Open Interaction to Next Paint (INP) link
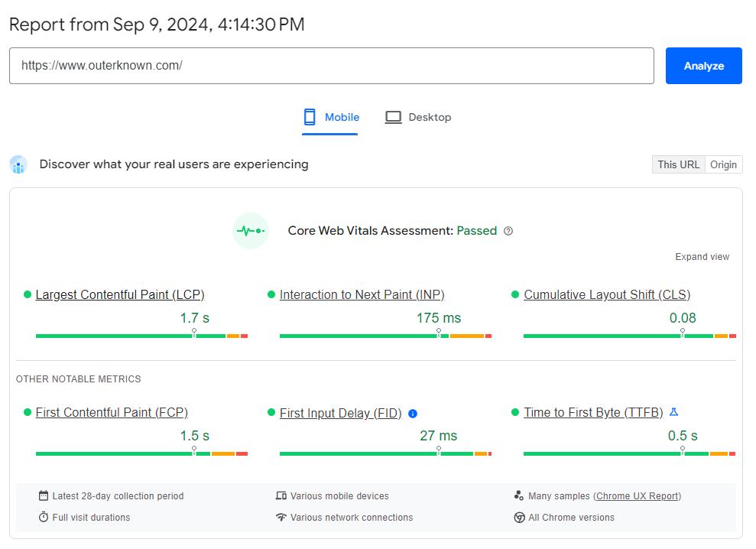This screenshot has height=549, width=756. 362,295
